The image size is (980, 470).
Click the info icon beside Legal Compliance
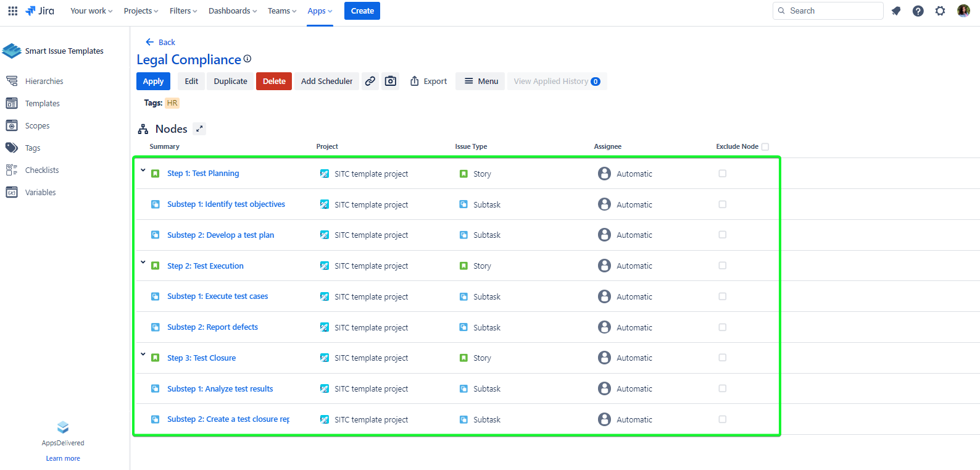[x=247, y=59]
